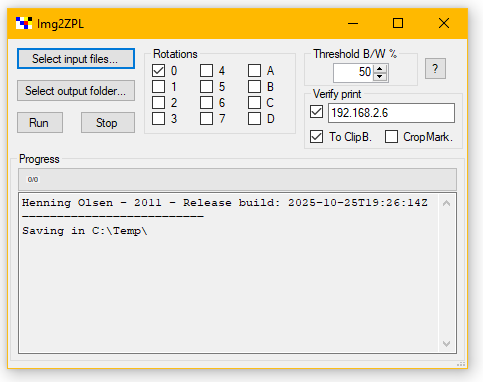Click the Img2ZPL app icon in title bar
This screenshot has height=382, width=483.
click(24, 23)
